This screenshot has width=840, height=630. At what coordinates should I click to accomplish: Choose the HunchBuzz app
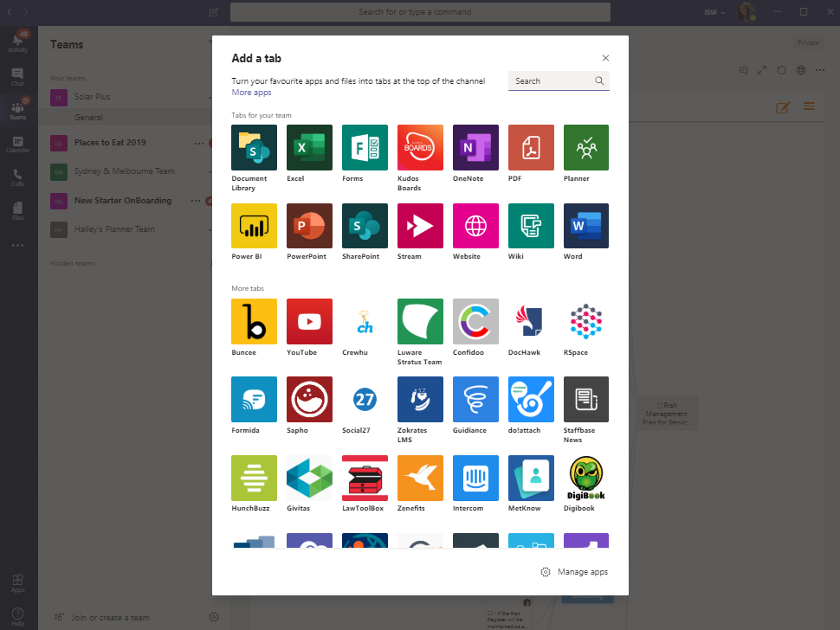click(254, 478)
